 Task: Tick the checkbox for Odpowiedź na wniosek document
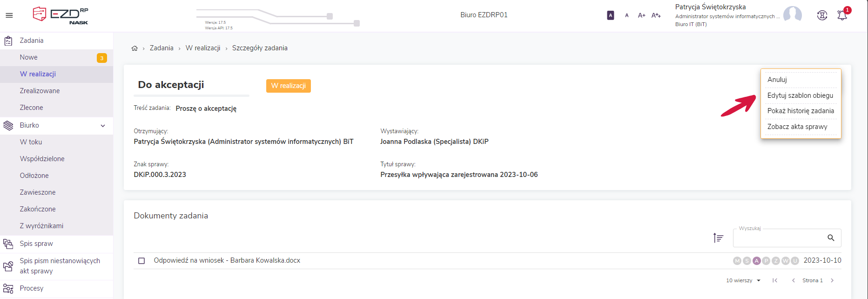pos(141,261)
